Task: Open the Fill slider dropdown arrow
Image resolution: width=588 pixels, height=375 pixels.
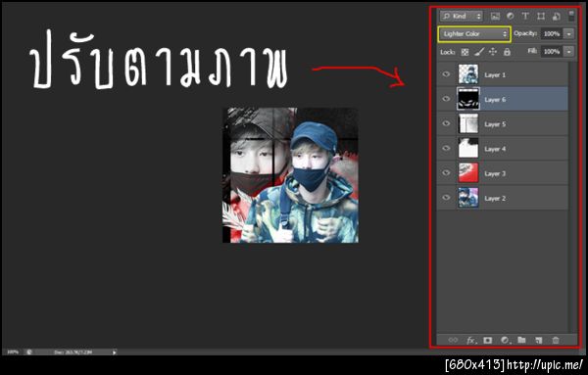Action: [x=569, y=51]
